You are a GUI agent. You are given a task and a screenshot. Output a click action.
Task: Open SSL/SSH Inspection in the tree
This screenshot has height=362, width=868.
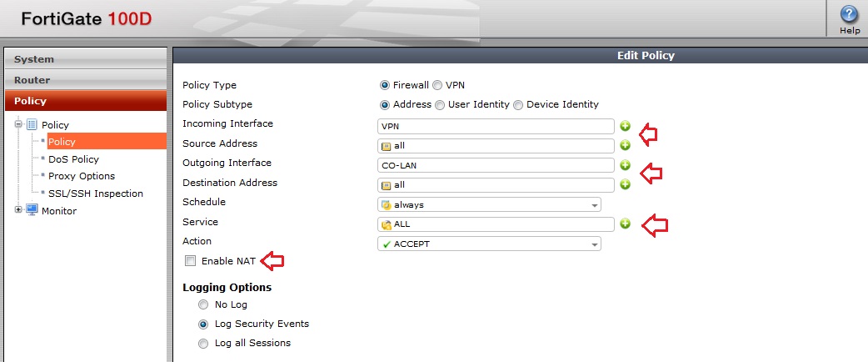[96, 194]
